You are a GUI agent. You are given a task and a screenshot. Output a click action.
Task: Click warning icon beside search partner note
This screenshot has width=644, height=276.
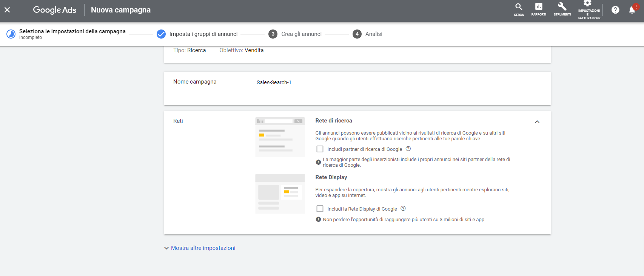318,162
